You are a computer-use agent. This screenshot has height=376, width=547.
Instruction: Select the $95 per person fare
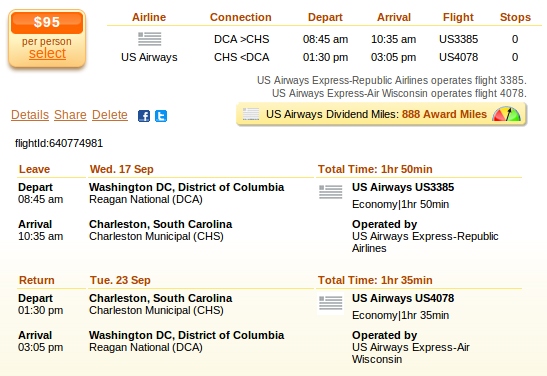tap(47, 53)
